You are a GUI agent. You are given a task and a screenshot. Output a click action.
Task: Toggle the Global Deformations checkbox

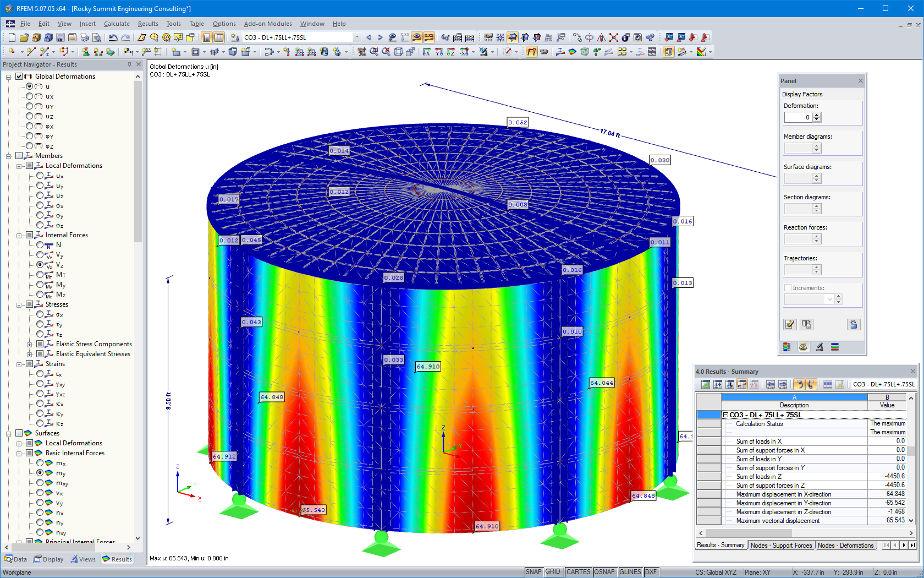pos(19,77)
